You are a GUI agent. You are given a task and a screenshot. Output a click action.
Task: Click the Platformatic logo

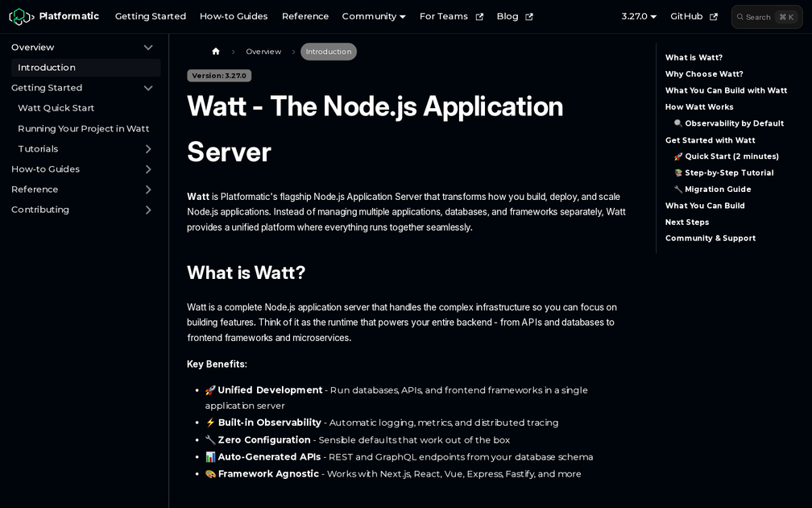[x=20, y=16]
